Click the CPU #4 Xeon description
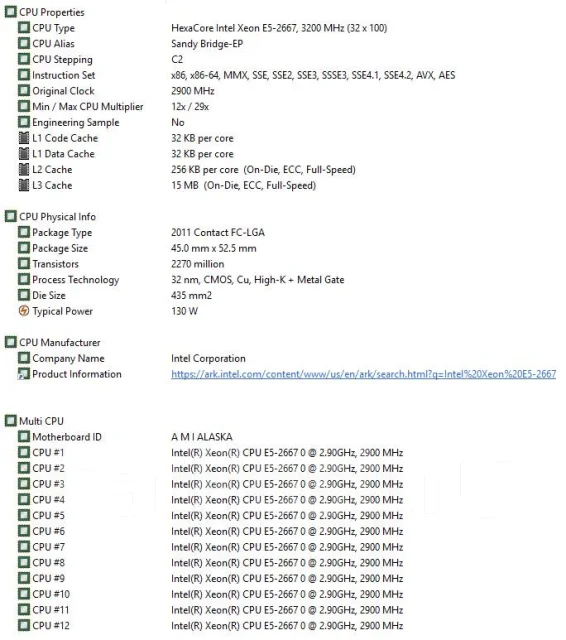 (x=287, y=500)
